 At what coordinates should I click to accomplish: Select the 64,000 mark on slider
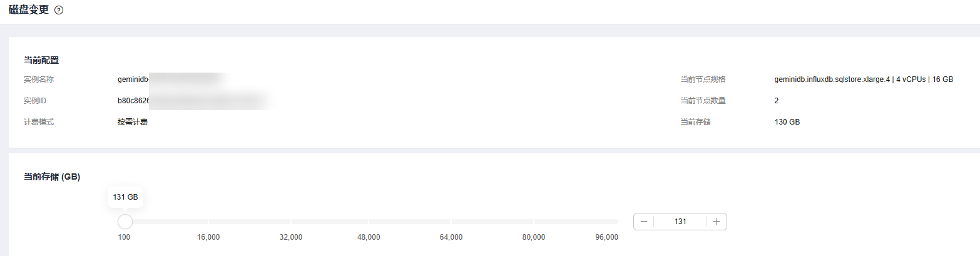pyautogui.click(x=451, y=237)
